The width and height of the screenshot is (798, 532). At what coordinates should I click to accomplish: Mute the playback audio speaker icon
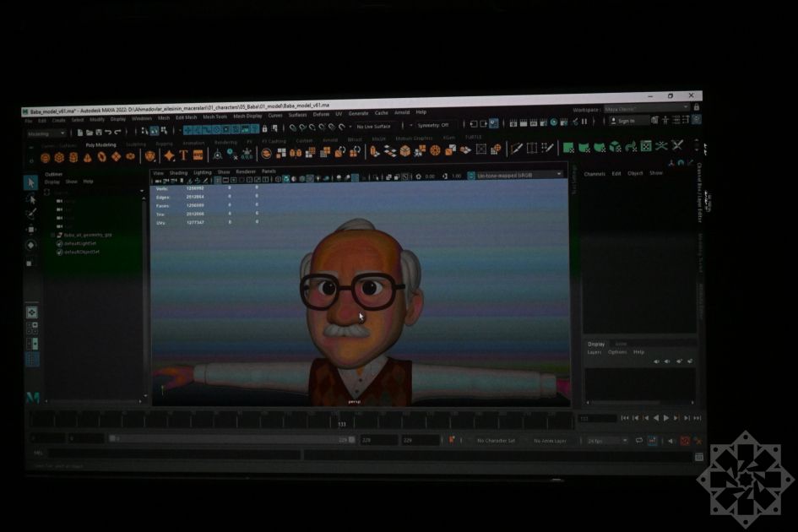(671, 439)
